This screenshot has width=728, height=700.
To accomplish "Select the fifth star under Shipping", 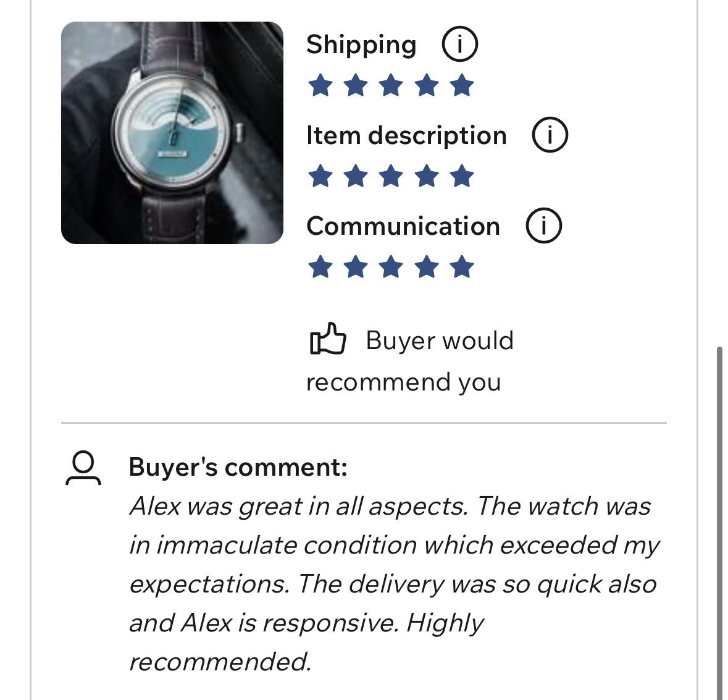I will (462, 85).
